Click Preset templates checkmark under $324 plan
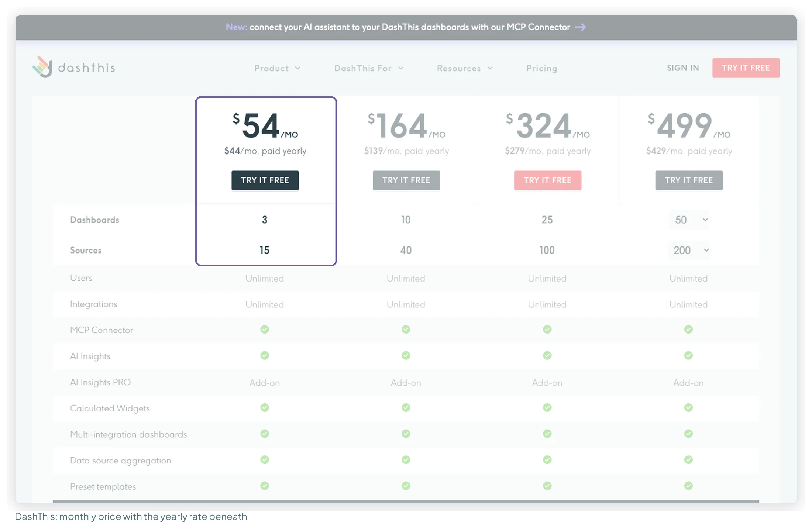 [547, 486]
